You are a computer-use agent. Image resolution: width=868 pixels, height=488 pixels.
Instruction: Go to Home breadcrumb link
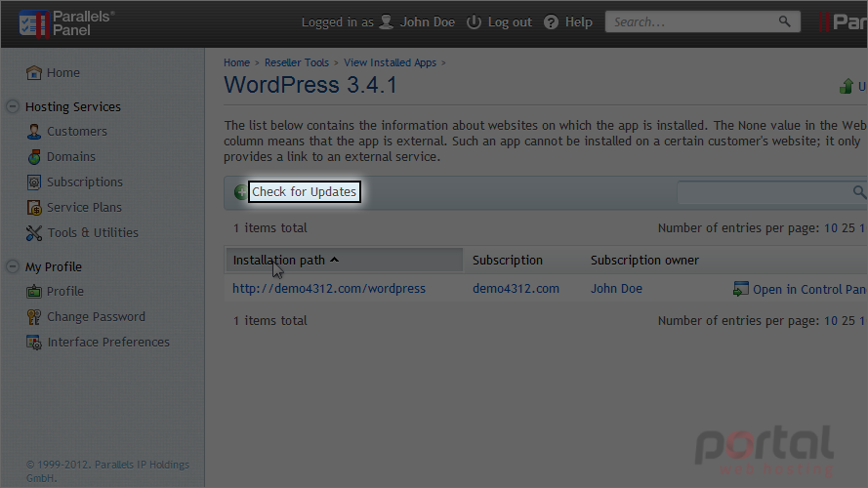pyautogui.click(x=236, y=62)
